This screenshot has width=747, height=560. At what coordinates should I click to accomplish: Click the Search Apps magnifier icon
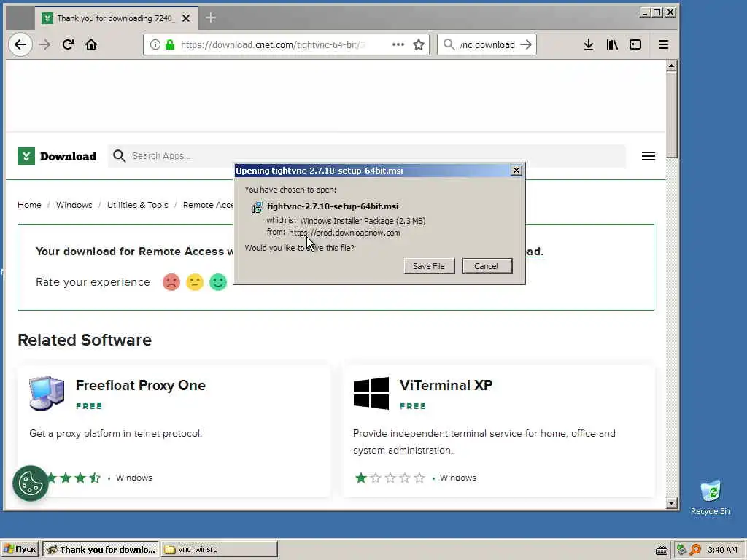(x=119, y=156)
